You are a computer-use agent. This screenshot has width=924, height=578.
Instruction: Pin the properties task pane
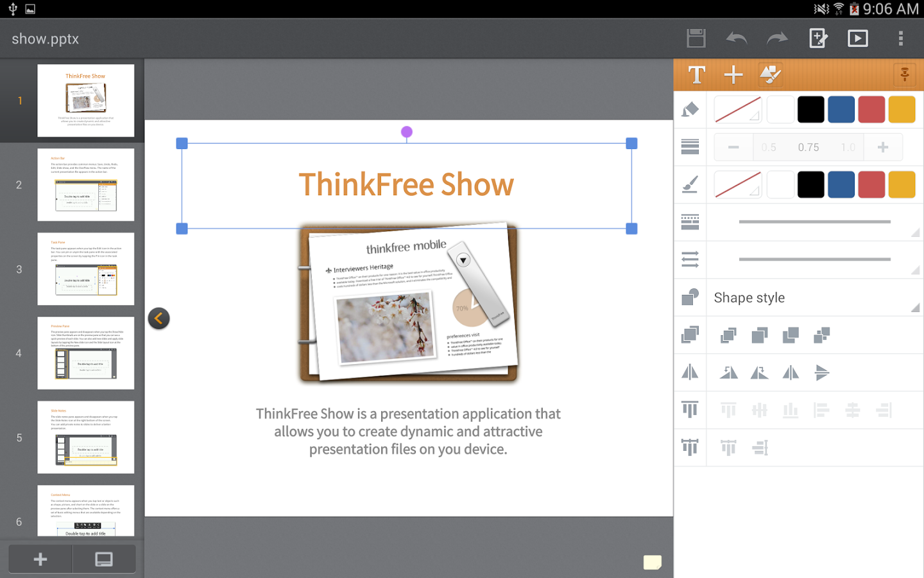pos(905,74)
